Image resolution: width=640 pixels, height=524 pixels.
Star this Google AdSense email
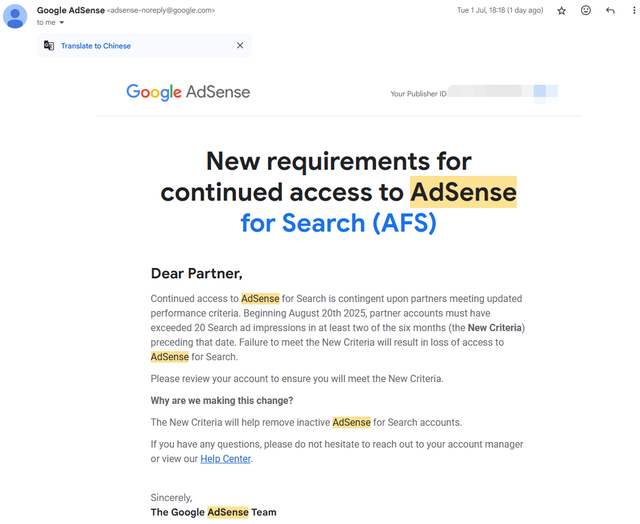(x=562, y=11)
